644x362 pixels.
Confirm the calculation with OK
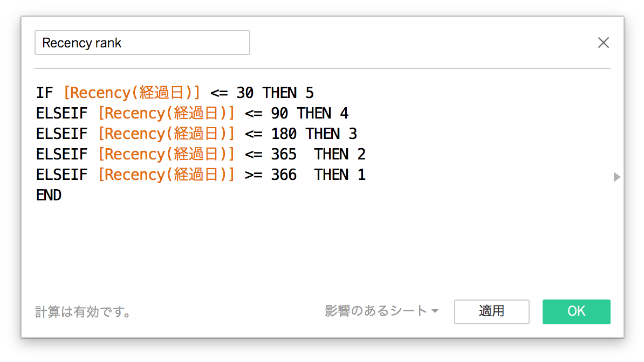coord(576,311)
